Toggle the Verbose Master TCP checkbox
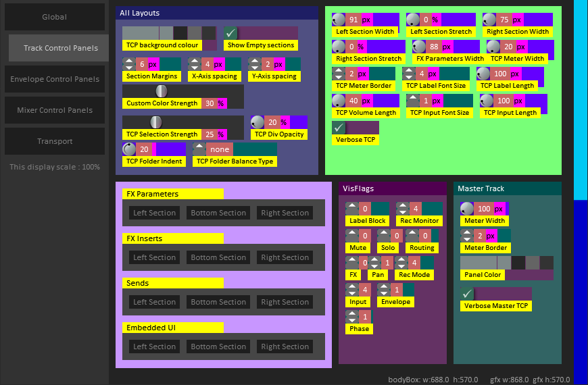The height and width of the screenshot is (385, 588). point(467,294)
